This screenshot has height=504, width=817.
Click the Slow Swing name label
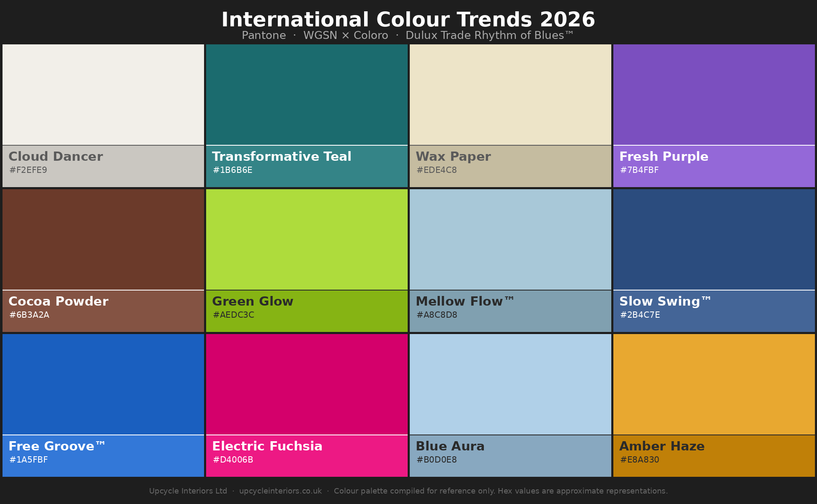665,301
